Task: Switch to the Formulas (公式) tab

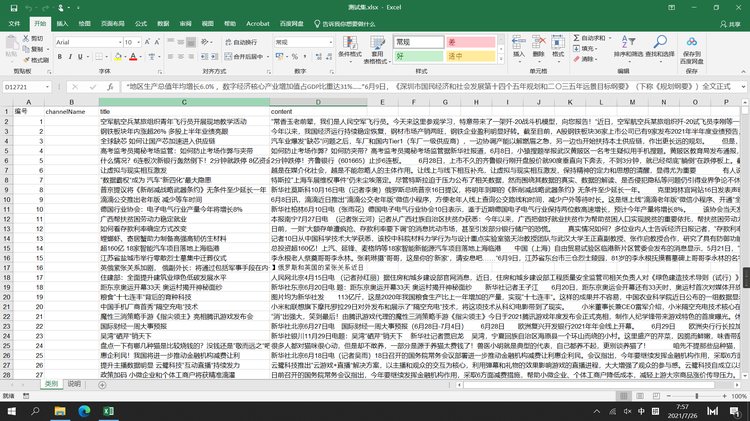Action: coord(141,23)
